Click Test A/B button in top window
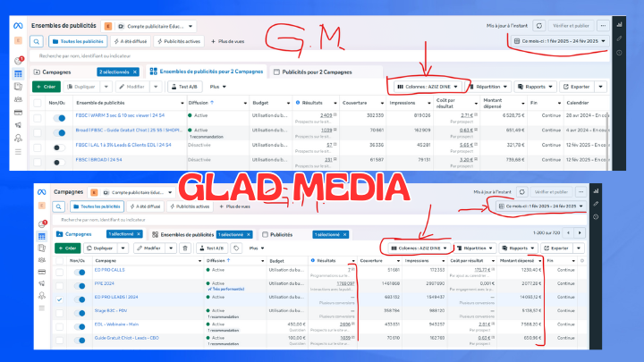The width and height of the screenshot is (644, 362). click(184, 87)
